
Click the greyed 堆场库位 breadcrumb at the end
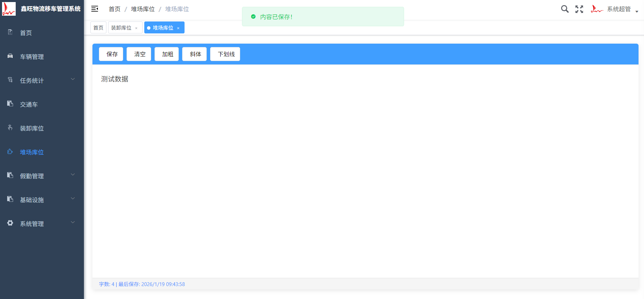point(177,9)
